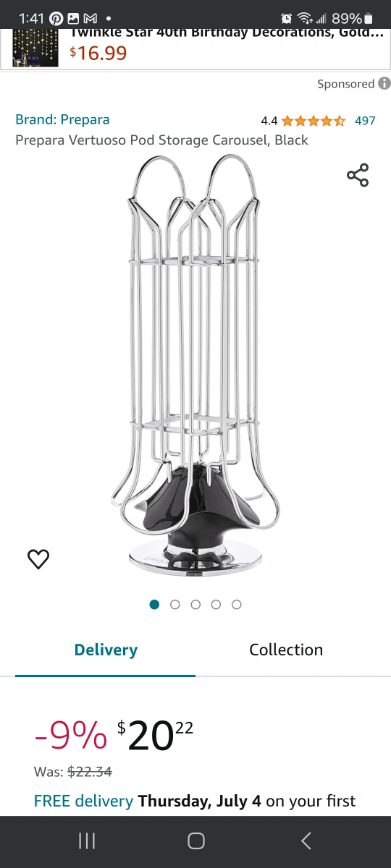The image size is (391, 868).
Task: Select the fourth image carousel dot
Action: pos(216,605)
